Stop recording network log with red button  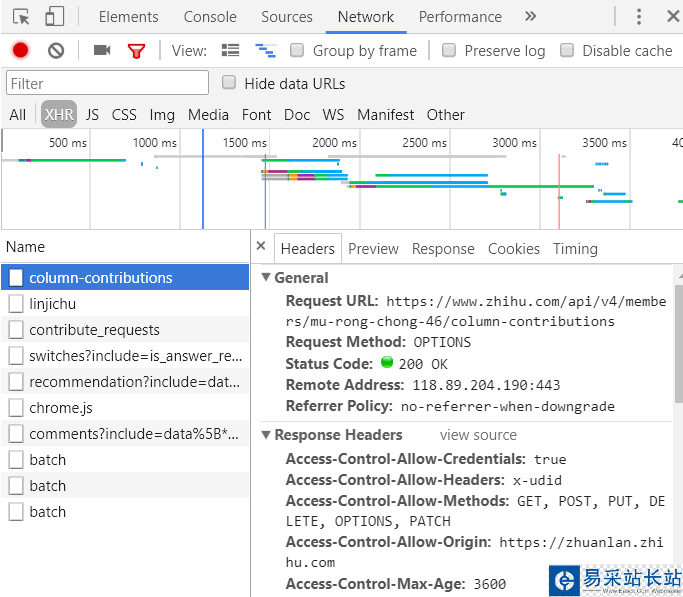pyautogui.click(x=20, y=51)
